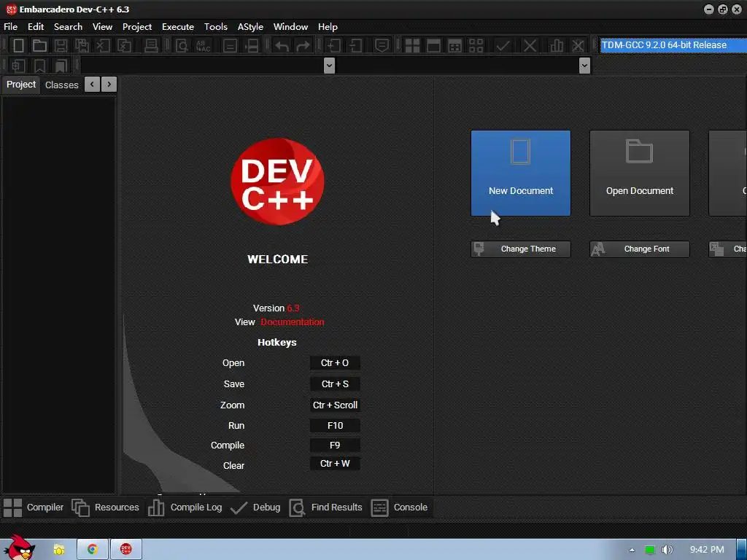Click the Chrome icon in the taskbar

93,550
